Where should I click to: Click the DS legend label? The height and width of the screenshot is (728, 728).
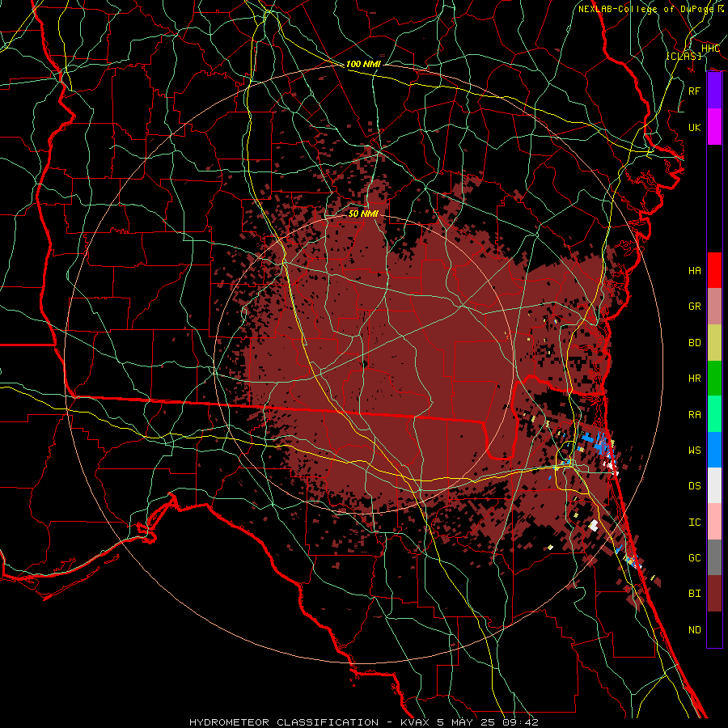coord(695,486)
